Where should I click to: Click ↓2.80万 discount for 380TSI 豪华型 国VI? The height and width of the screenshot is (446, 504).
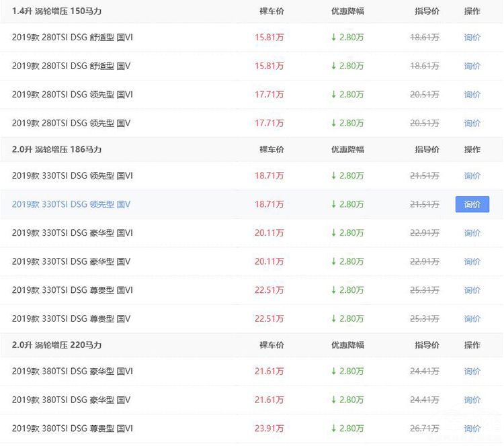tap(347, 371)
